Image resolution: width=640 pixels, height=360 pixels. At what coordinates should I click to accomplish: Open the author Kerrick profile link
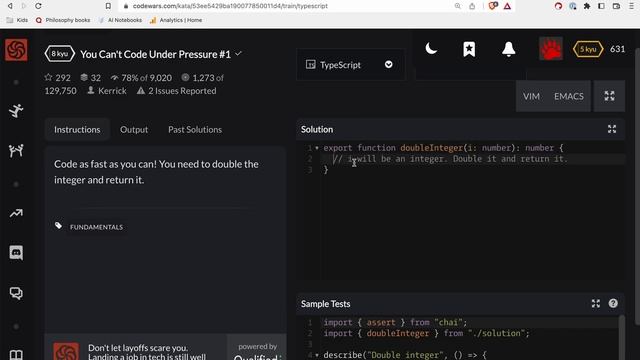coord(107,91)
